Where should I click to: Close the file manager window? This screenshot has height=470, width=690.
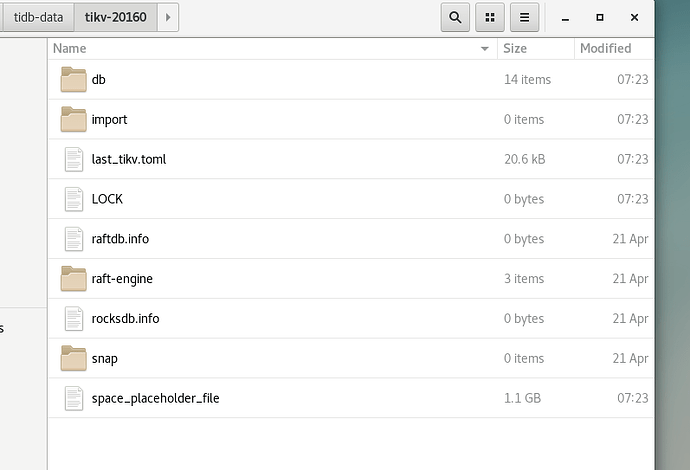[x=634, y=18]
